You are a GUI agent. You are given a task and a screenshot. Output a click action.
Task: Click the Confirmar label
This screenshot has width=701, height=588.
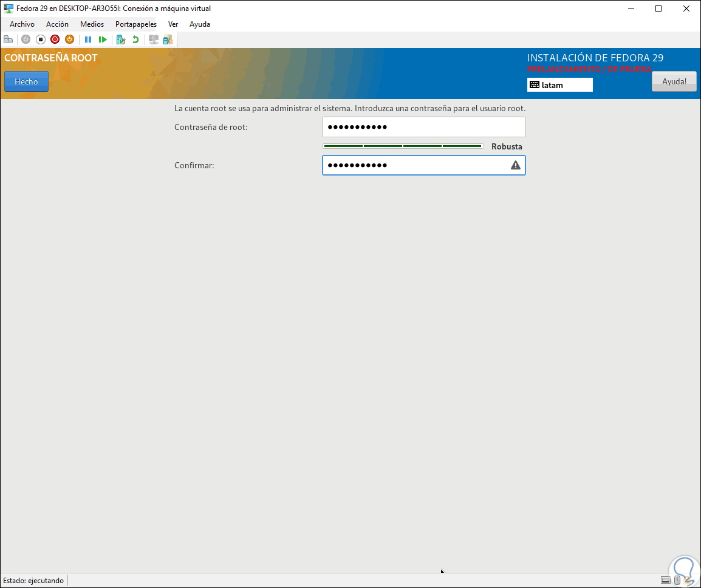pos(194,165)
